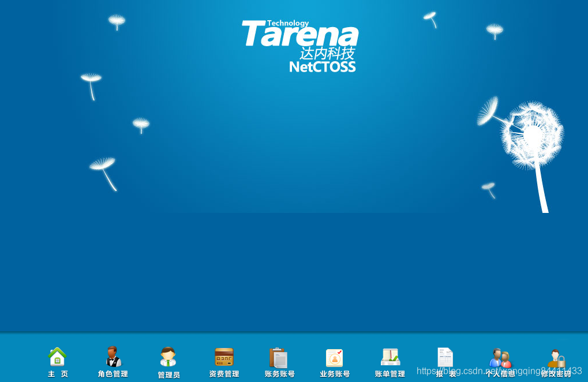The height and width of the screenshot is (382, 588).
Task: Click the Tarena NetCTOSS logo
Action: pyautogui.click(x=301, y=46)
